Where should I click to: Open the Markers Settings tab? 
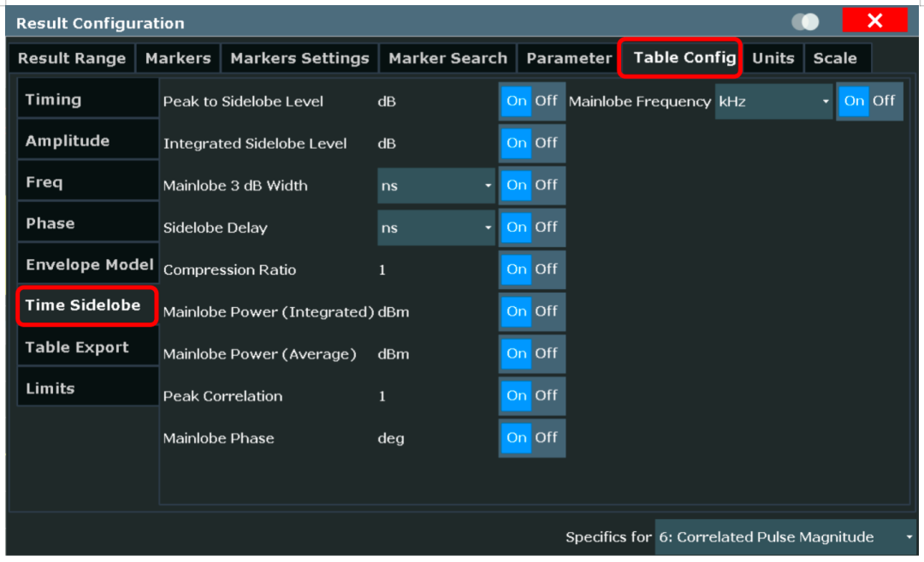pyautogui.click(x=299, y=58)
